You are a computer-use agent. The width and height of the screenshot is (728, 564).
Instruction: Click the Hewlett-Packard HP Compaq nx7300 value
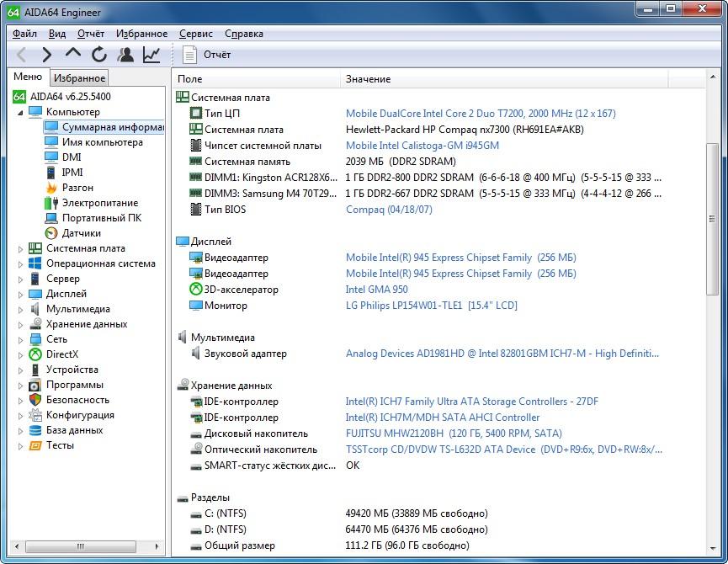point(465,130)
